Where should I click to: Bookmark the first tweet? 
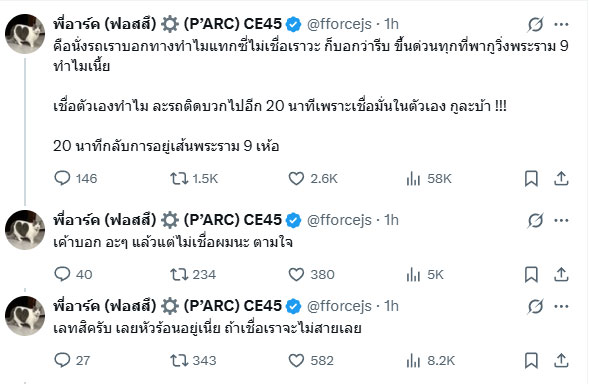[531, 178]
